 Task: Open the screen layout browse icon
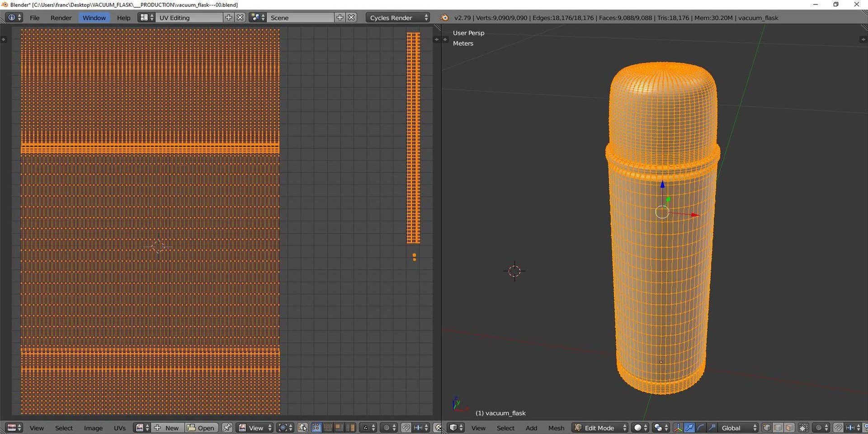click(146, 18)
